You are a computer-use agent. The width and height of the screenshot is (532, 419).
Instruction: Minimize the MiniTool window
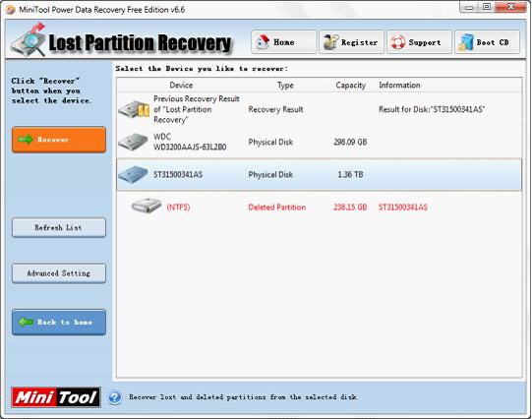[469, 7]
